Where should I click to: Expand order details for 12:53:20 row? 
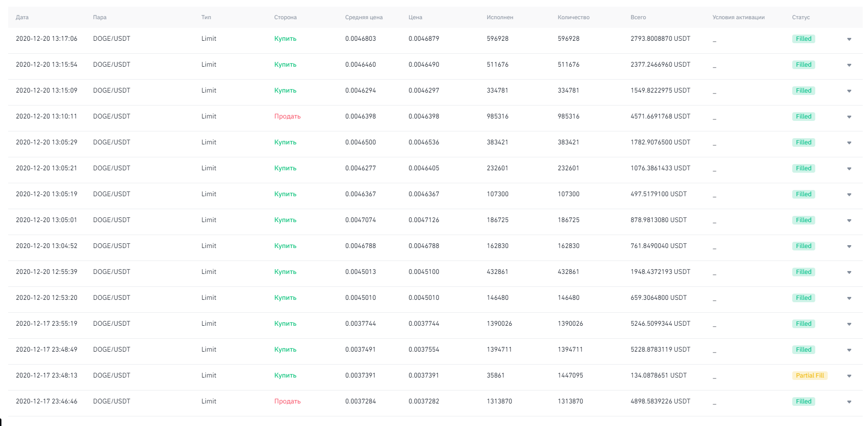(849, 298)
